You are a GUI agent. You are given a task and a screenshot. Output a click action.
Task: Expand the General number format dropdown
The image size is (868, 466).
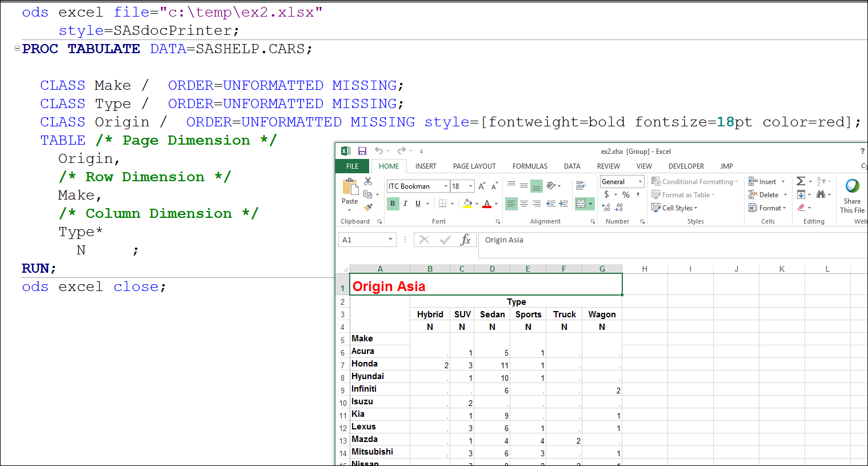pos(640,182)
